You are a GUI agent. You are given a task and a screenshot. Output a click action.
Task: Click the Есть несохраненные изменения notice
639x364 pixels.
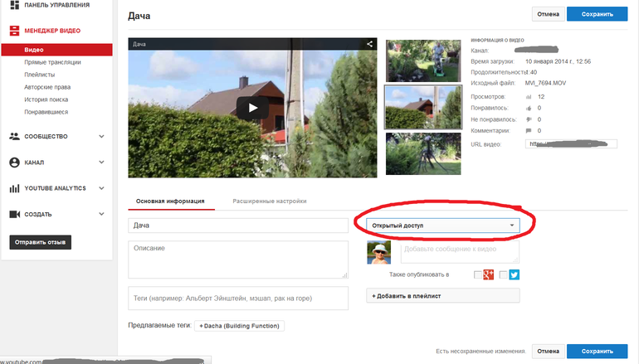click(480, 351)
